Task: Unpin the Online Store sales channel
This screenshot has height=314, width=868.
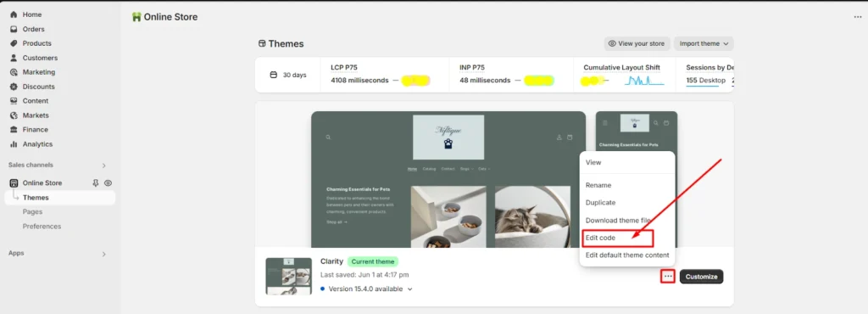Action: pyautogui.click(x=95, y=182)
